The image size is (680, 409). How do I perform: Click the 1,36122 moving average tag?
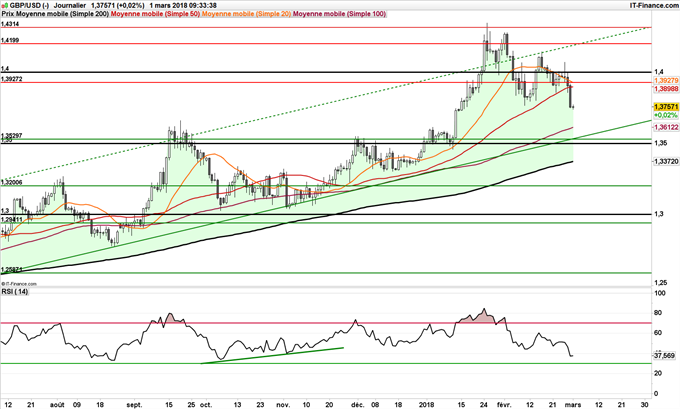point(666,127)
